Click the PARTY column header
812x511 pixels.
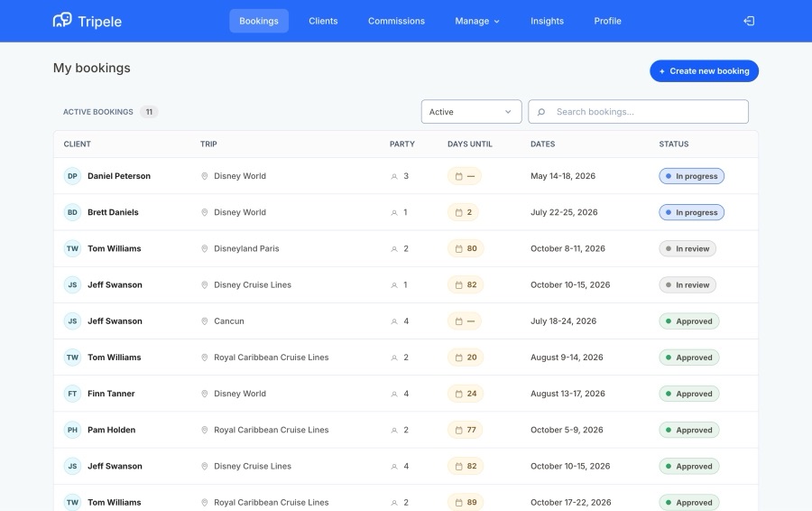pyautogui.click(x=401, y=144)
